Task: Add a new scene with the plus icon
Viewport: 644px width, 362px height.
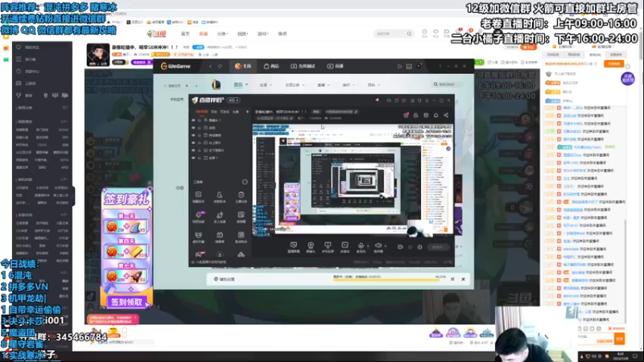Action: 247,112
